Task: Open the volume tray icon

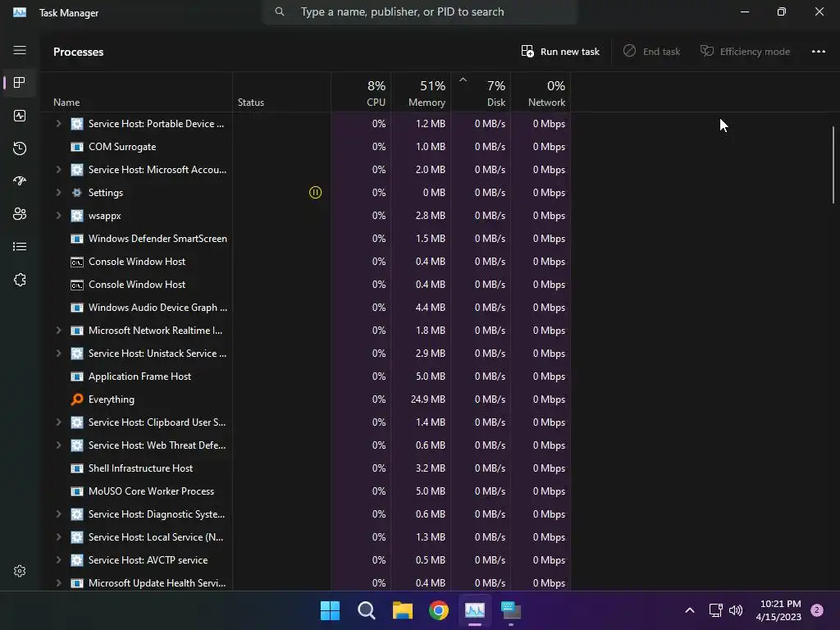Action: coord(736,610)
